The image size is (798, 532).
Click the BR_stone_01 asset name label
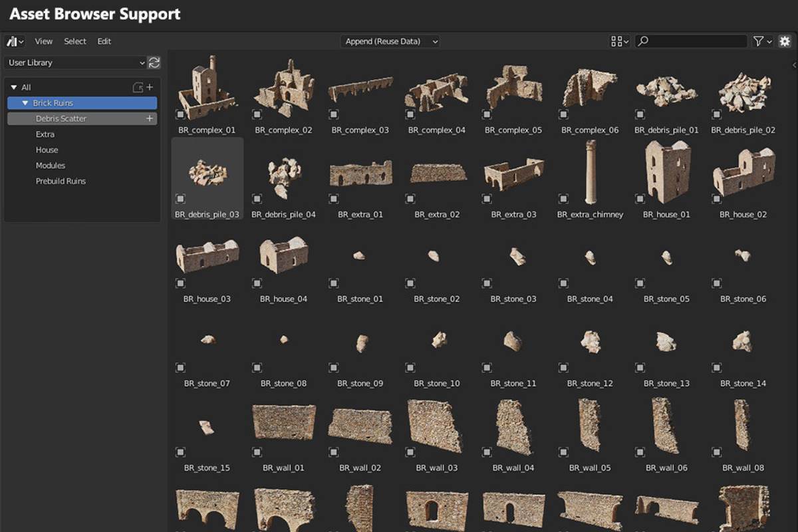[360, 299]
